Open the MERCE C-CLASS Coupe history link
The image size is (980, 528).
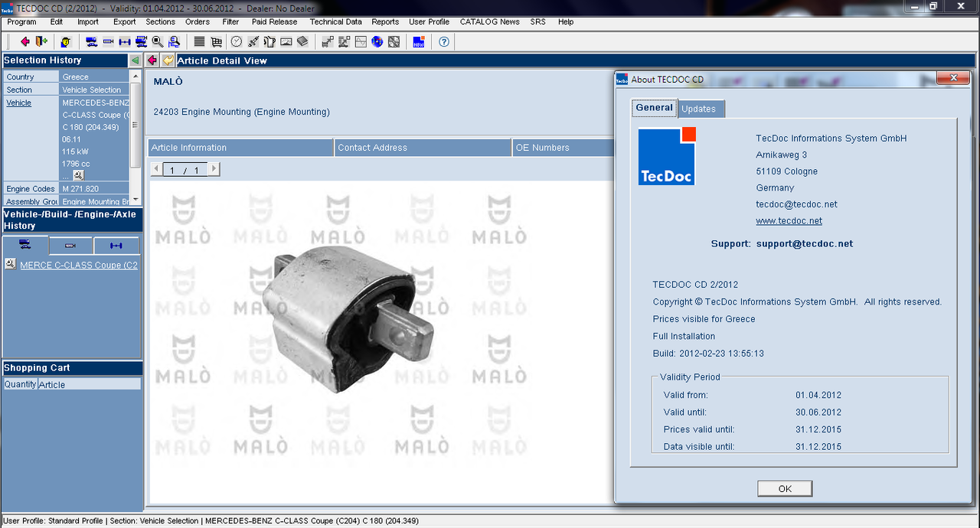click(79, 265)
